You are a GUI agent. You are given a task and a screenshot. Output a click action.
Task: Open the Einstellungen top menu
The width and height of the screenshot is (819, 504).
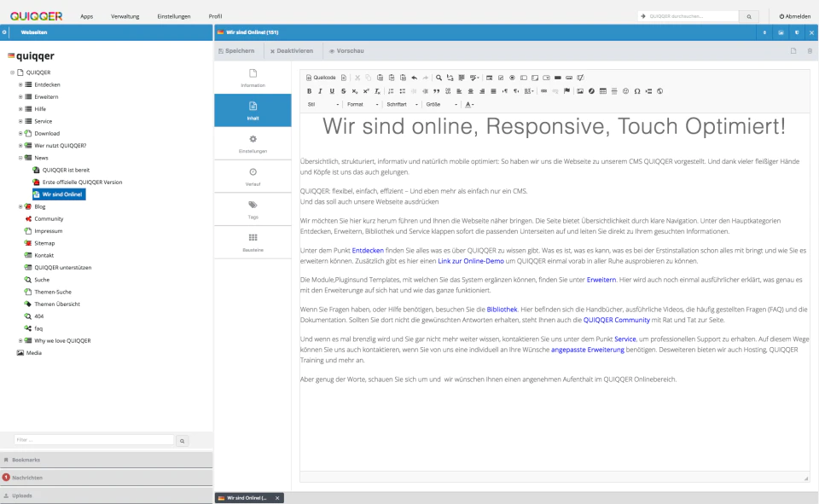(174, 16)
